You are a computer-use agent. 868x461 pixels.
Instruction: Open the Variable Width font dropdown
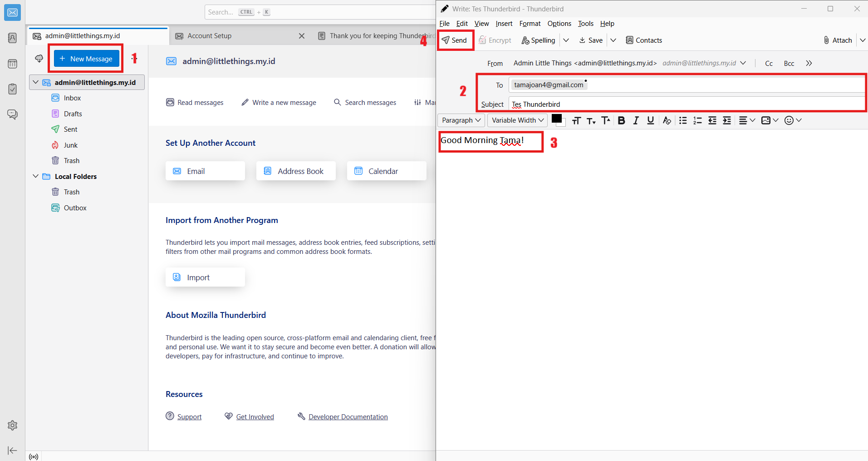[x=518, y=120]
